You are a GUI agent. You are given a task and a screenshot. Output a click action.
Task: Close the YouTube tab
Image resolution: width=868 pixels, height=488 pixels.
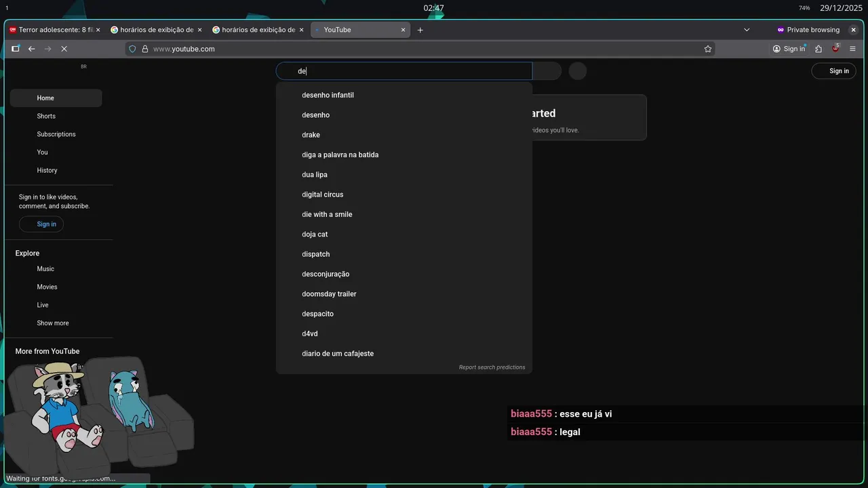[x=403, y=30]
